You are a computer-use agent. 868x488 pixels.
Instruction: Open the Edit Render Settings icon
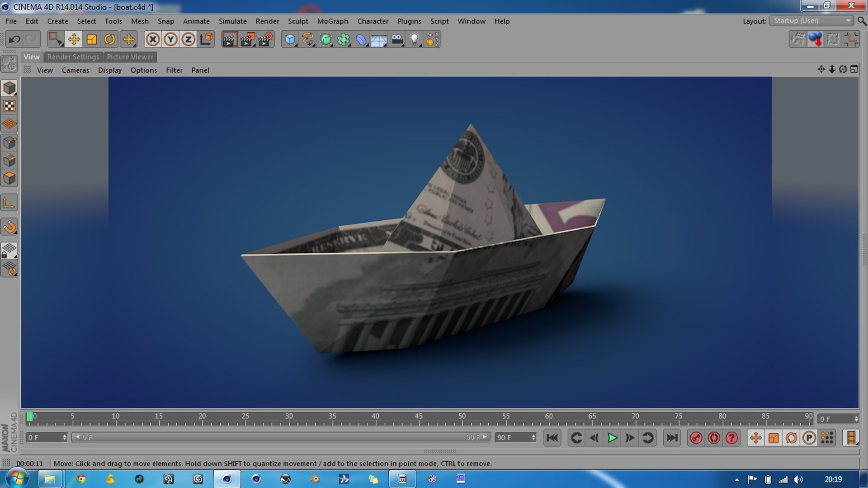(266, 39)
